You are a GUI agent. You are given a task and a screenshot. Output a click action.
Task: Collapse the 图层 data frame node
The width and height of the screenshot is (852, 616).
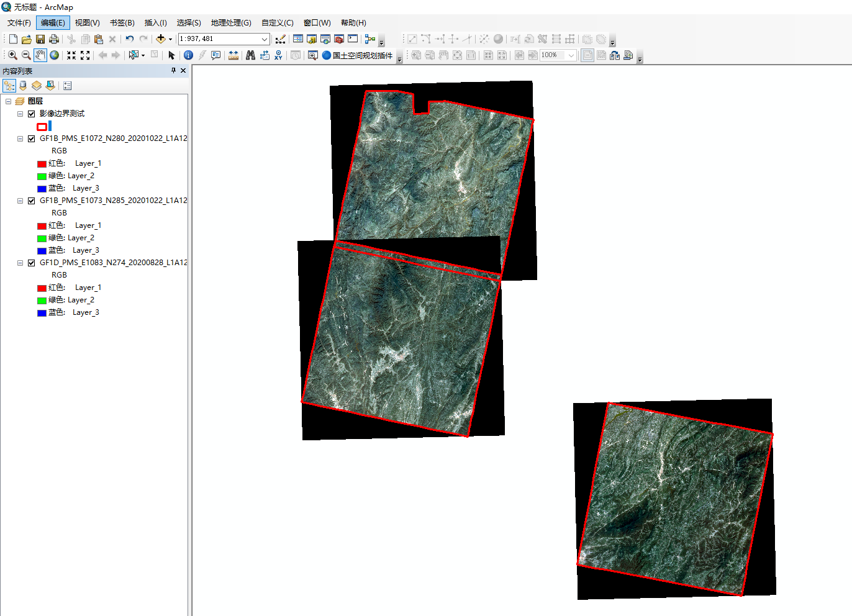[x=9, y=101]
